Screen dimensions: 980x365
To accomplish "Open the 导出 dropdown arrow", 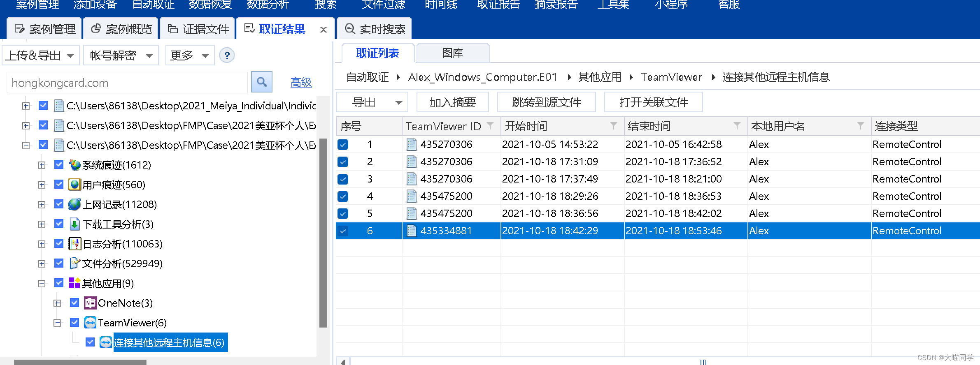I will point(398,102).
